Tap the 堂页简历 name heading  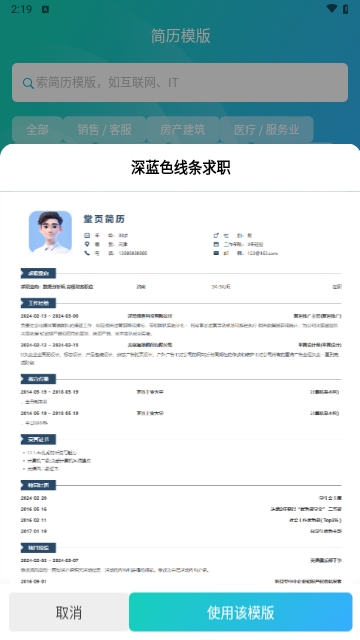[104, 219]
